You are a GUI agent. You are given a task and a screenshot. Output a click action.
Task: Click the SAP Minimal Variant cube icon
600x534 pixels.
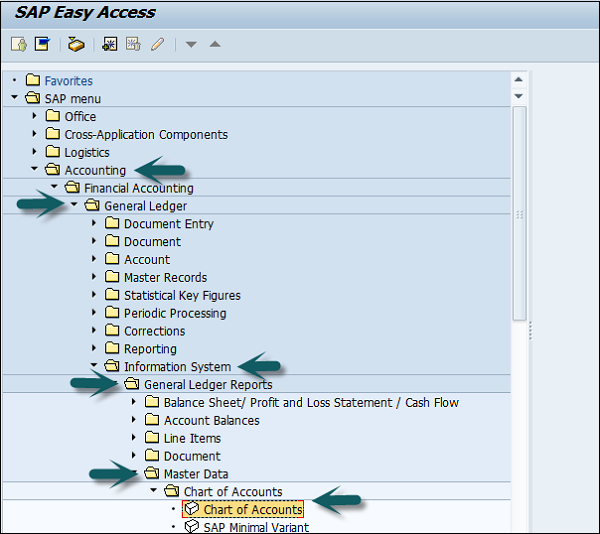192,526
